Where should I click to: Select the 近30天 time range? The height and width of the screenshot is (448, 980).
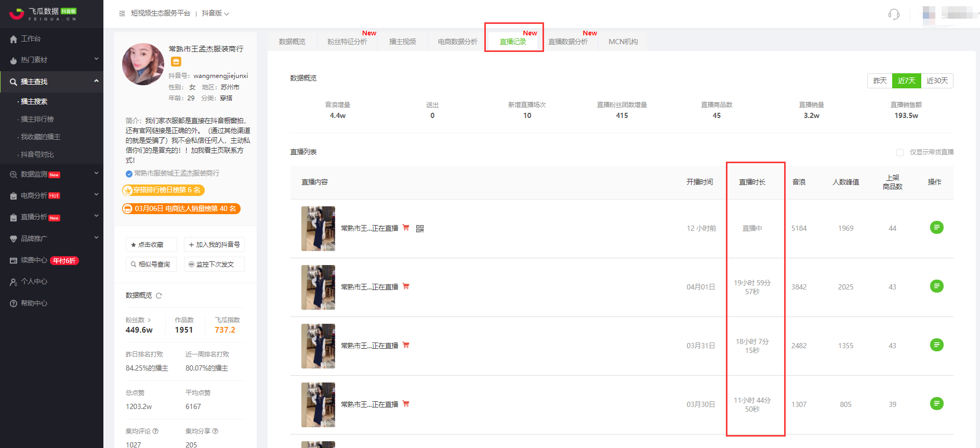coord(937,81)
